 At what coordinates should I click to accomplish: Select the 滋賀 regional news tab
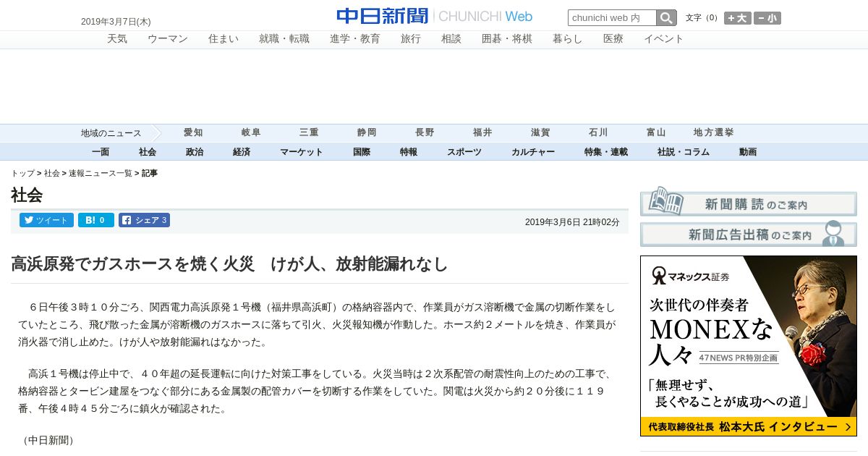click(540, 132)
